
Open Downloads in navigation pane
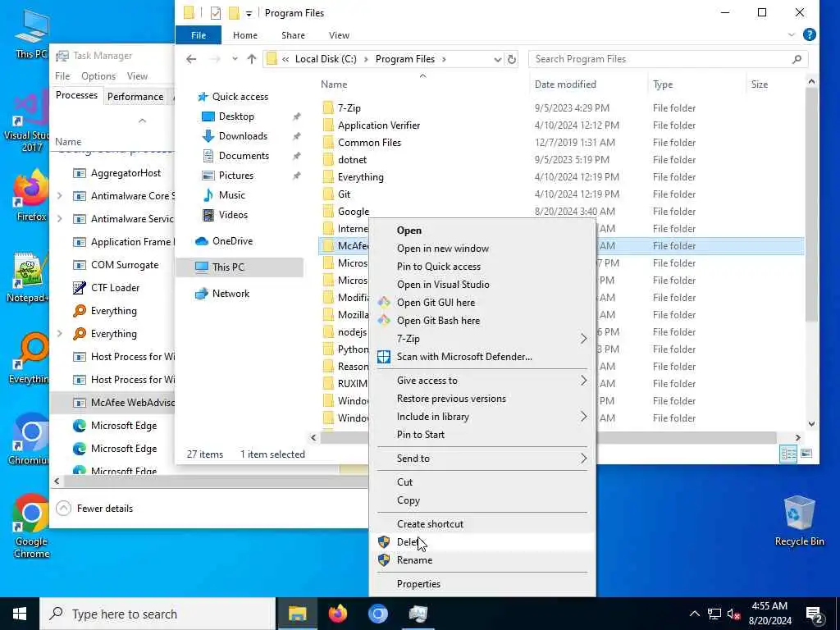pos(243,136)
